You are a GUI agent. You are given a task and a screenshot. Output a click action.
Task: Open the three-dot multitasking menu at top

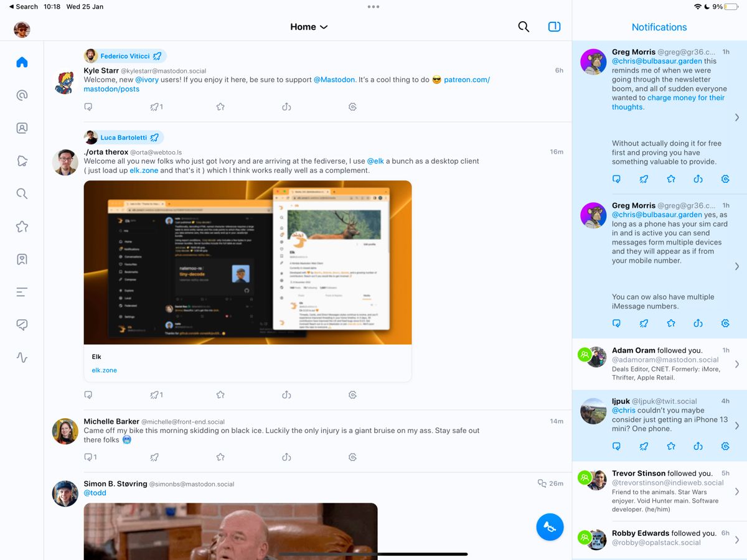click(x=374, y=7)
